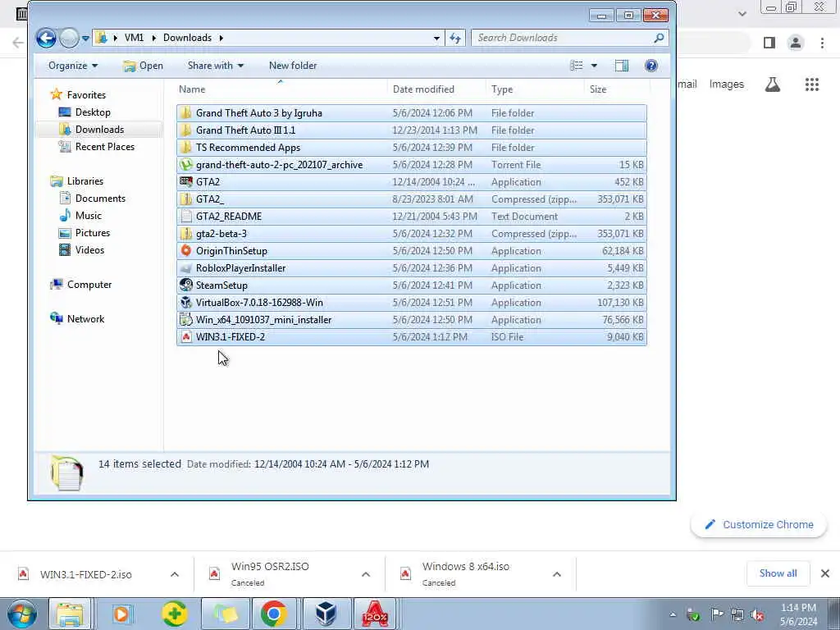Close the Chrome downloads bar
This screenshot has width=840, height=630.
(825, 573)
